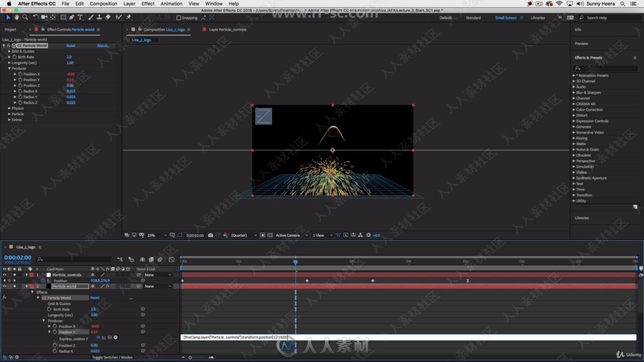Viewport: 644px width, 362px height.
Task: Collapse the Producer group in Effect Controls
Action: point(9,68)
